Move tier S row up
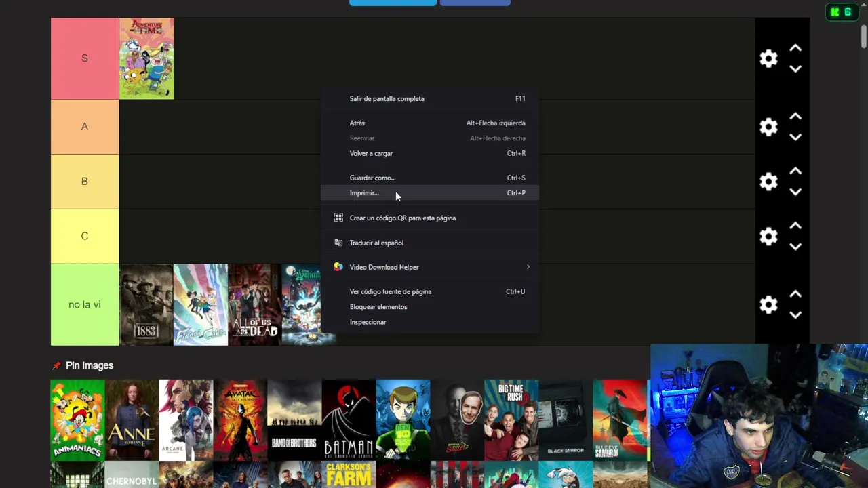Viewport: 868px width, 488px height. click(x=795, y=48)
